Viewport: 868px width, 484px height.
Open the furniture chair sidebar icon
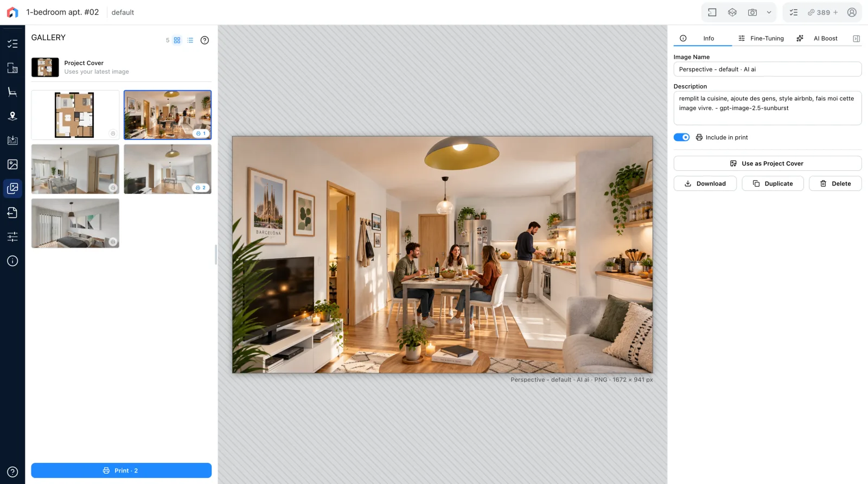tap(12, 92)
